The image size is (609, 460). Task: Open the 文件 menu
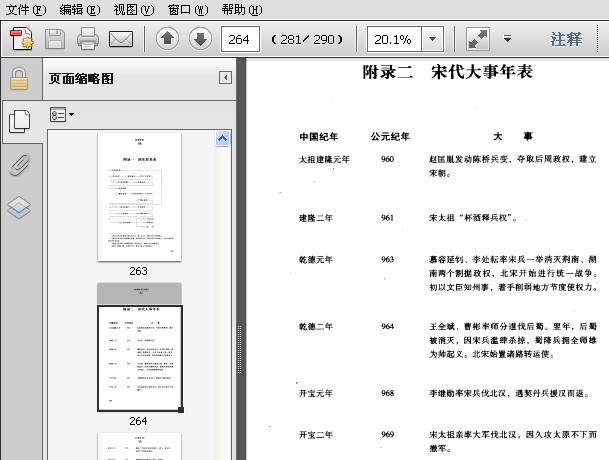click(x=26, y=9)
